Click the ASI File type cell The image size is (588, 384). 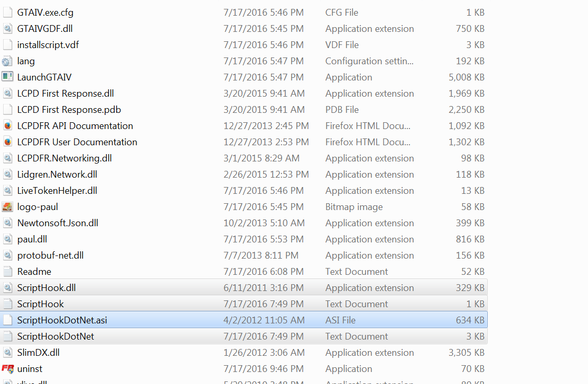(340, 320)
